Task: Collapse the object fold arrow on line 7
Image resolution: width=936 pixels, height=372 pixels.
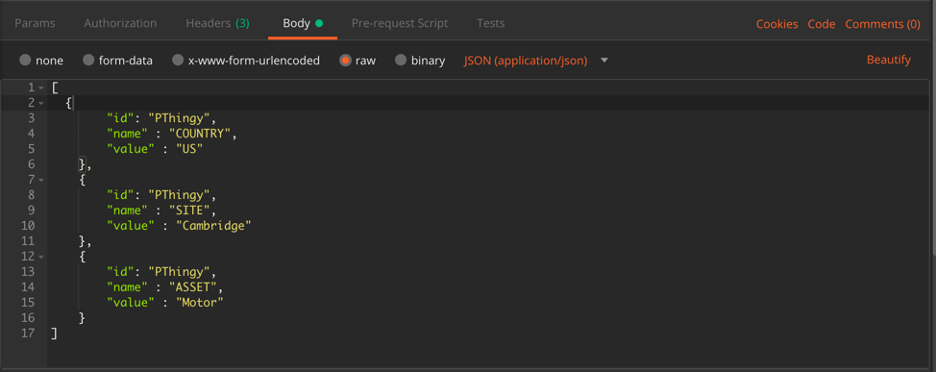Action: click(41, 180)
